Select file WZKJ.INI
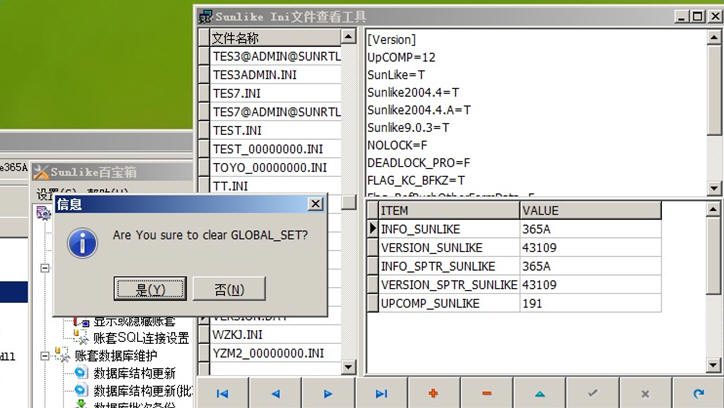The width and height of the screenshot is (724, 408). pyautogui.click(x=276, y=335)
